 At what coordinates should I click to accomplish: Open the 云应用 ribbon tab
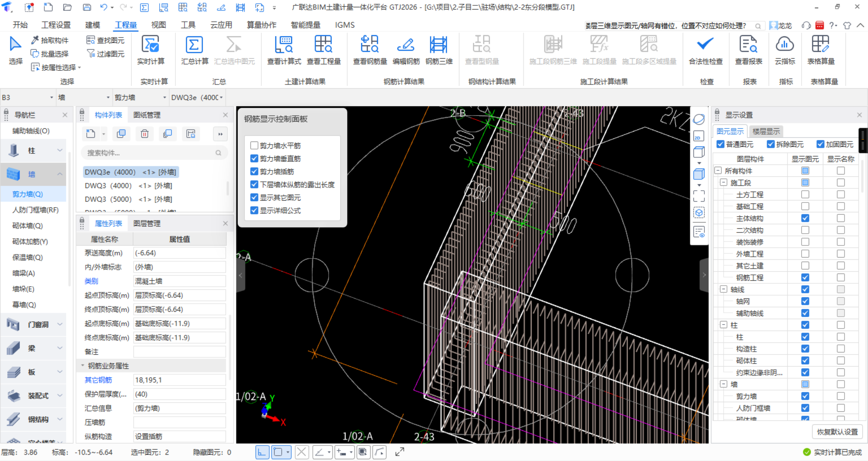[x=221, y=25]
